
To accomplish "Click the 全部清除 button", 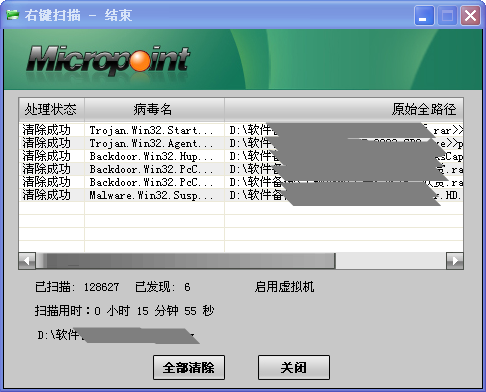I will coord(189,367).
